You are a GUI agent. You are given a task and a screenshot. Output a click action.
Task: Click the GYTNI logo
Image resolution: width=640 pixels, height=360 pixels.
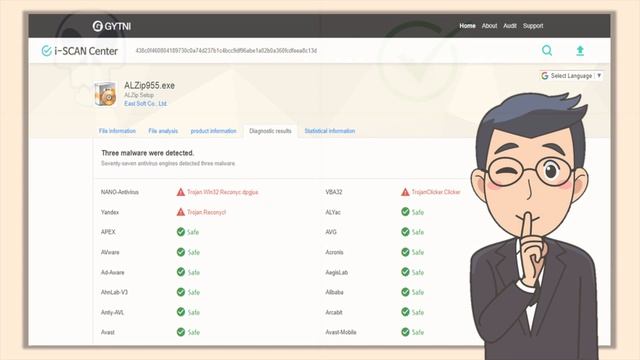(x=111, y=26)
